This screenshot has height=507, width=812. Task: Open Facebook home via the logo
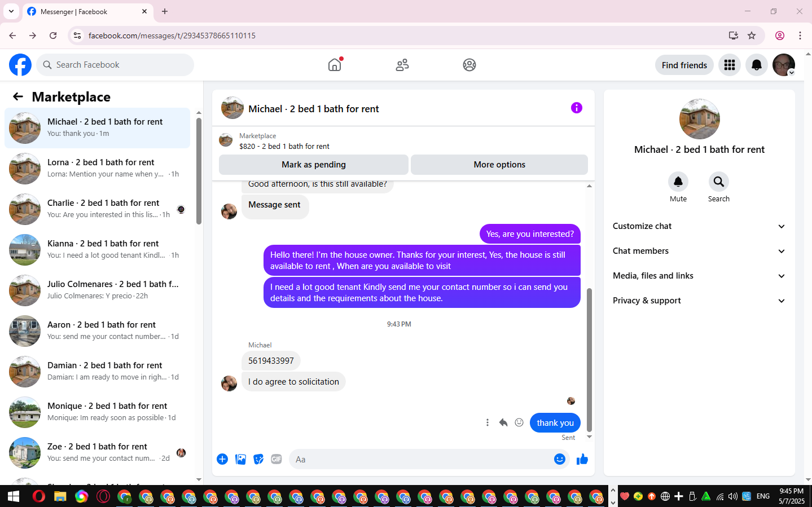point(20,65)
